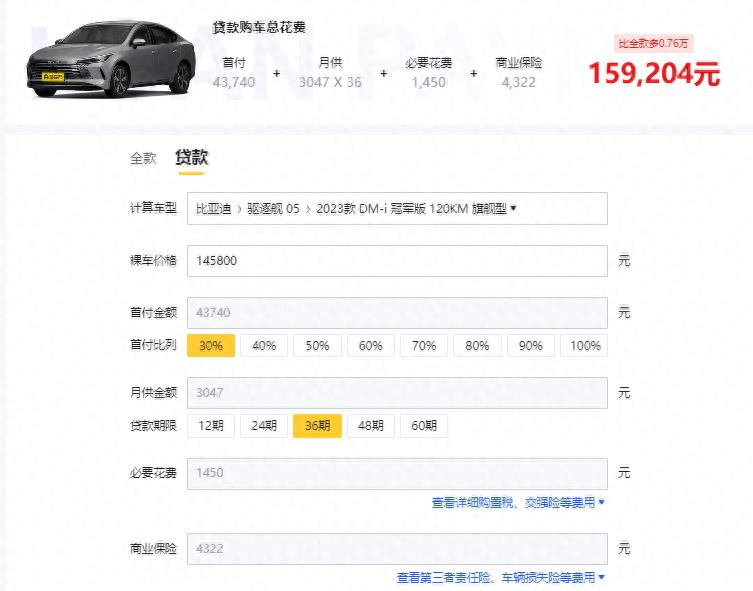The width and height of the screenshot is (753, 591).
Task: Select 30% down payment ratio
Action: 211,346
